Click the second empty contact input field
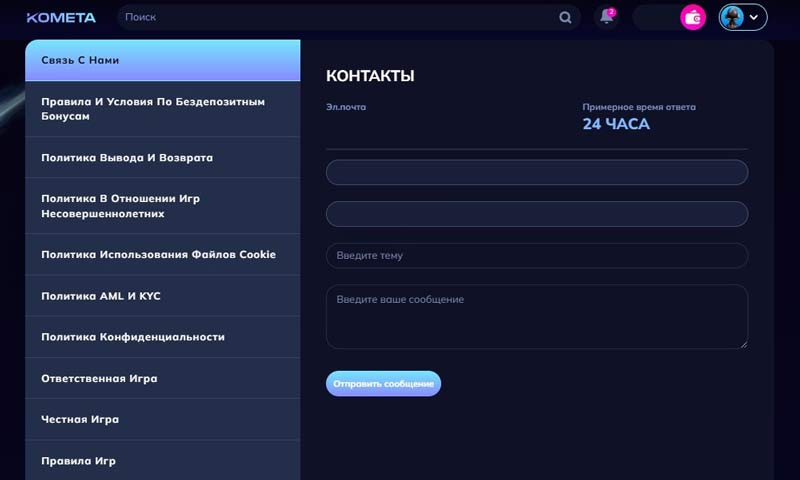 [x=537, y=214]
